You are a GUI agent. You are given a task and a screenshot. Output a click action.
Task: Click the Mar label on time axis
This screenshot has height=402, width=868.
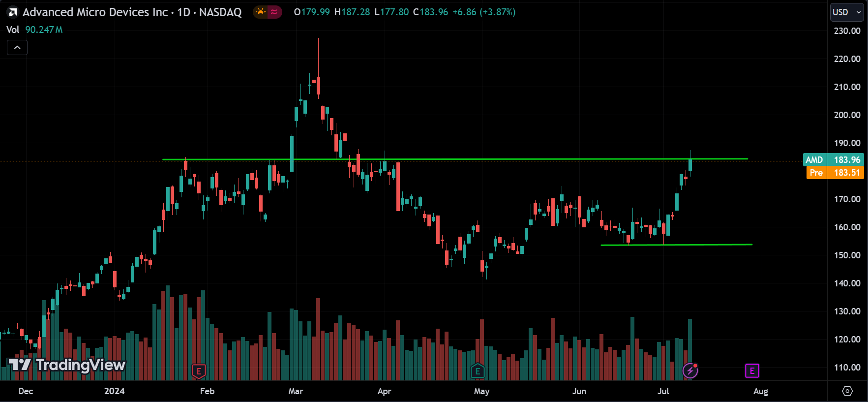(296, 391)
